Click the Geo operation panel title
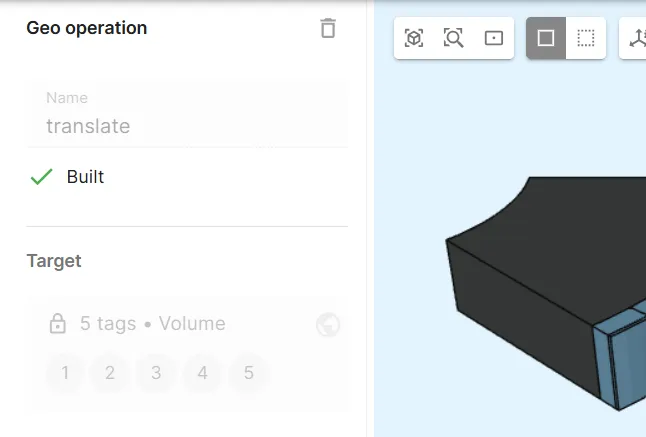This screenshot has height=437, width=646. pyautogui.click(x=86, y=28)
